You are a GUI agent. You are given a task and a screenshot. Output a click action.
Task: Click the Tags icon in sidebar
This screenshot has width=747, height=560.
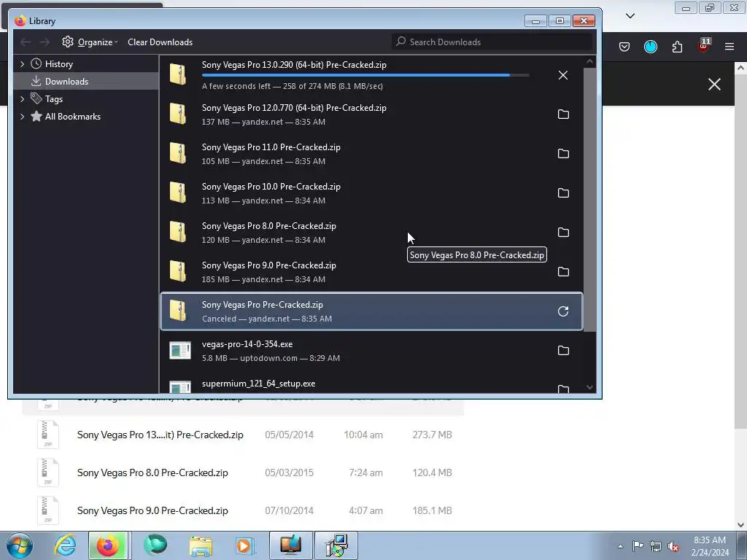(x=36, y=98)
